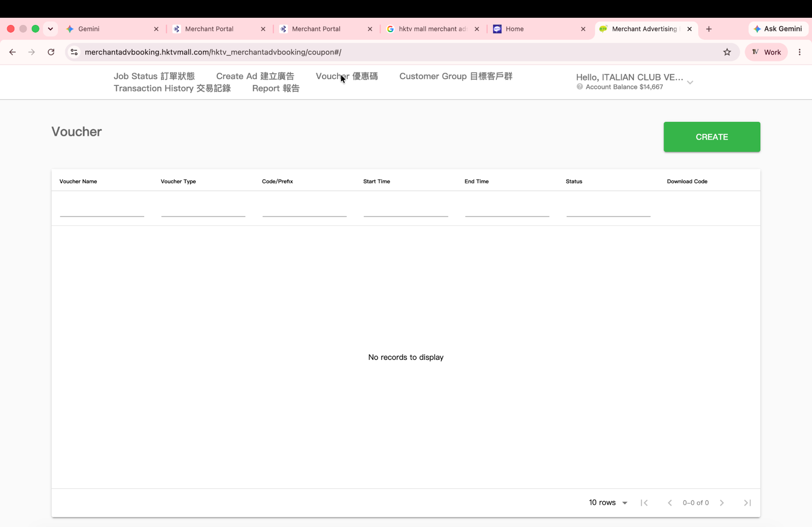Viewport: 812px width, 527px height.
Task: Open a new browser tab
Action: pos(708,29)
